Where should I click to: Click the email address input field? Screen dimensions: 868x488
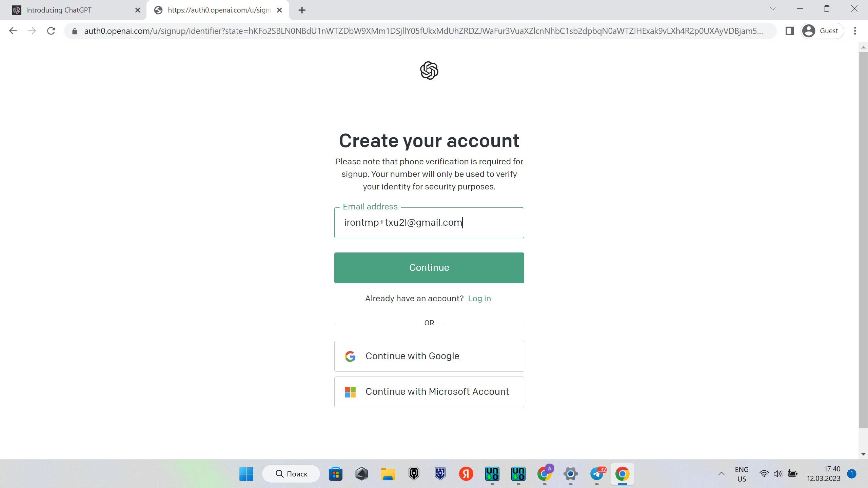(x=429, y=222)
